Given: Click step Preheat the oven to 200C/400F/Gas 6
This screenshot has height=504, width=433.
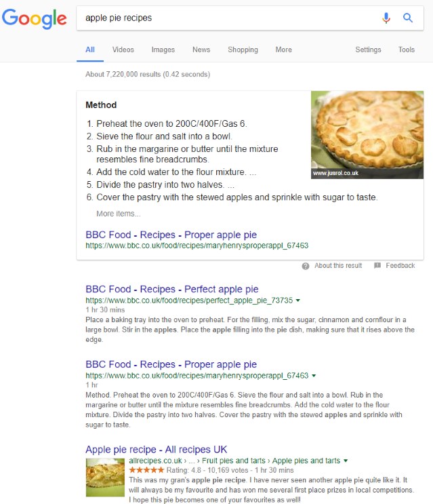Looking at the screenshot, I should (x=171, y=123).
